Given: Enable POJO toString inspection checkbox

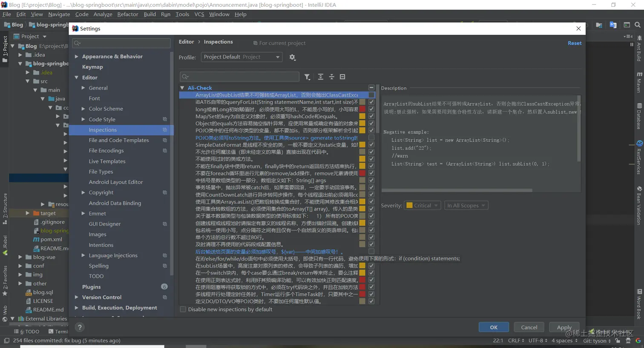Looking at the screenshot, I should pos(371,137).
